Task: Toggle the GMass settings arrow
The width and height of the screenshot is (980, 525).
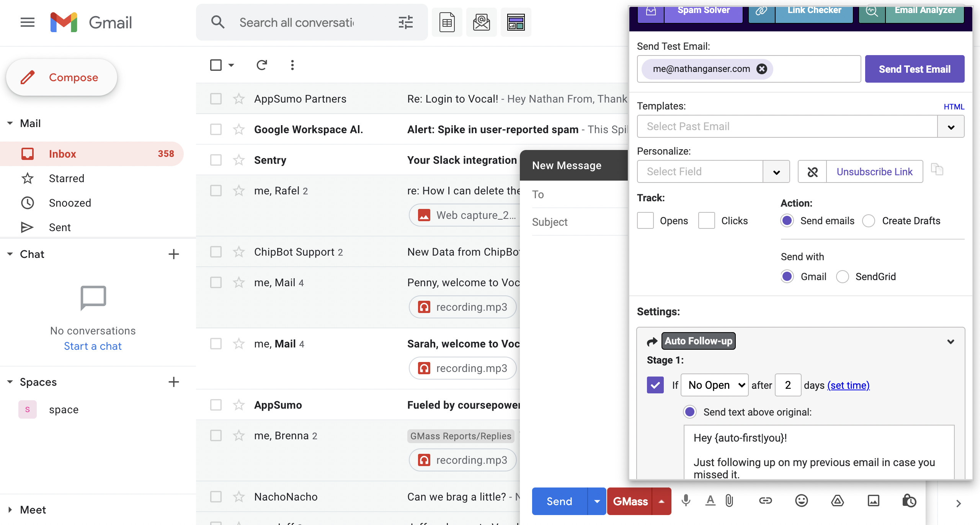Action: pyautogui.click(x=661, y=501)
